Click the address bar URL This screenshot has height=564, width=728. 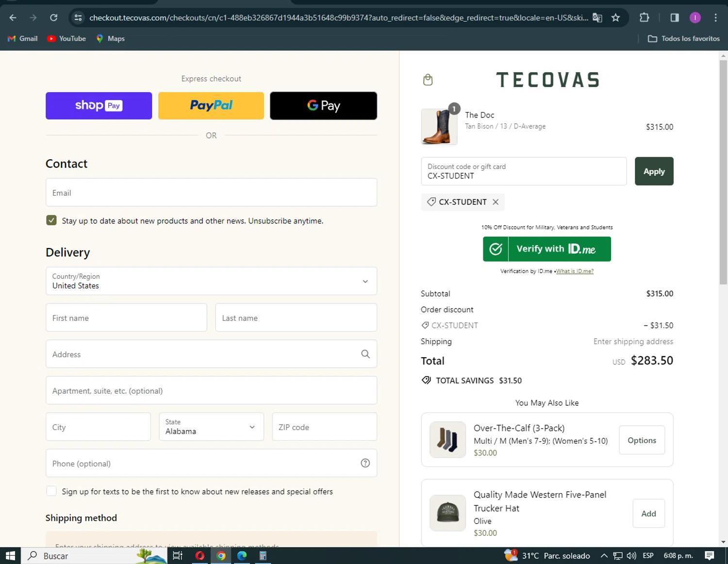338,18
